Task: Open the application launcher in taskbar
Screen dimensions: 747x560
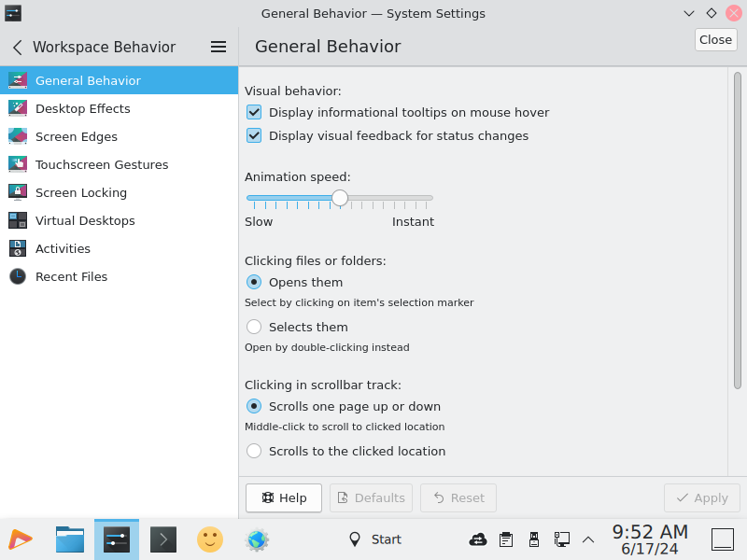Action: tap(21, 539)
